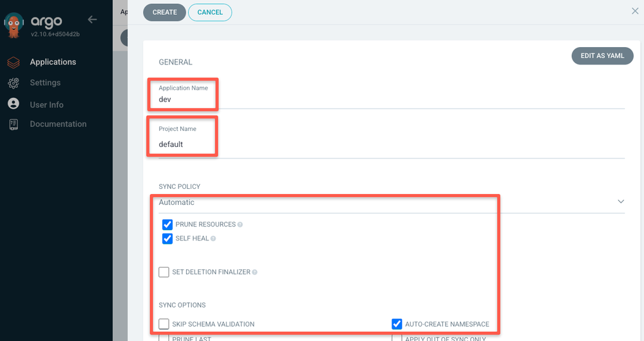Disable the Self Heal checkbox
The image size is (644, 341).
167,239
